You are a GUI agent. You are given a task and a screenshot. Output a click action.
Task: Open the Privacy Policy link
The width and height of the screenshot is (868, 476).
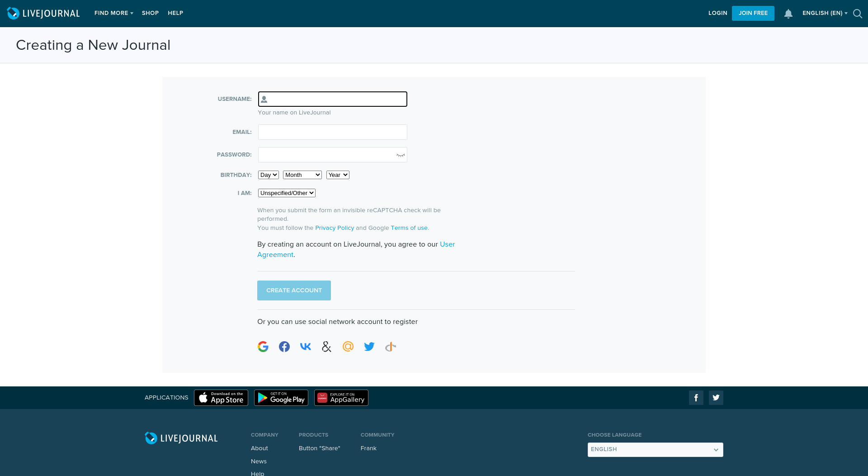pos(335,228)
